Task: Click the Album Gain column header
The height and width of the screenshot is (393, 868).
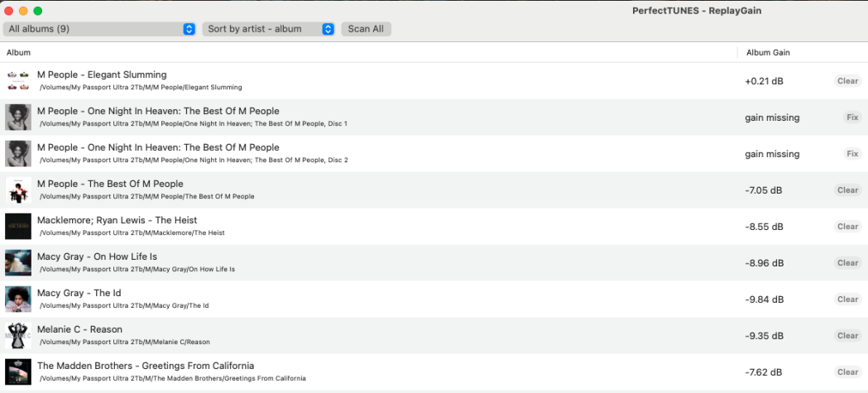Action: click(x=768, y=53)
